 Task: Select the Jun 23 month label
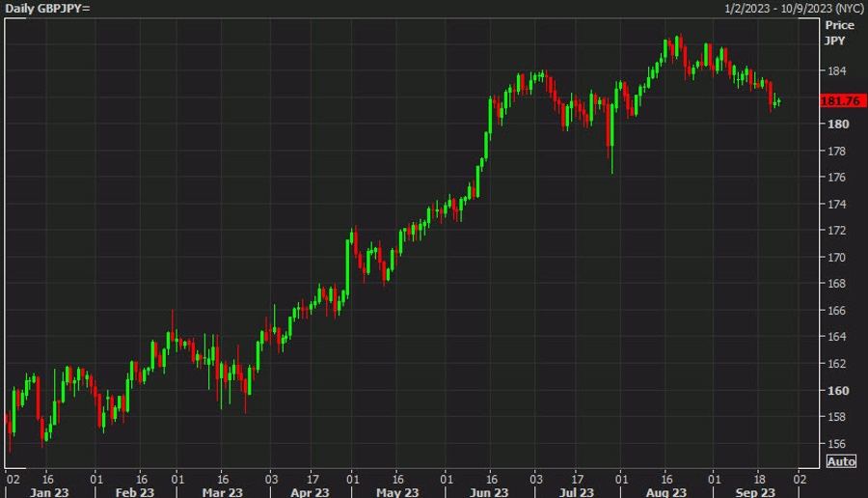coord(489,492)
